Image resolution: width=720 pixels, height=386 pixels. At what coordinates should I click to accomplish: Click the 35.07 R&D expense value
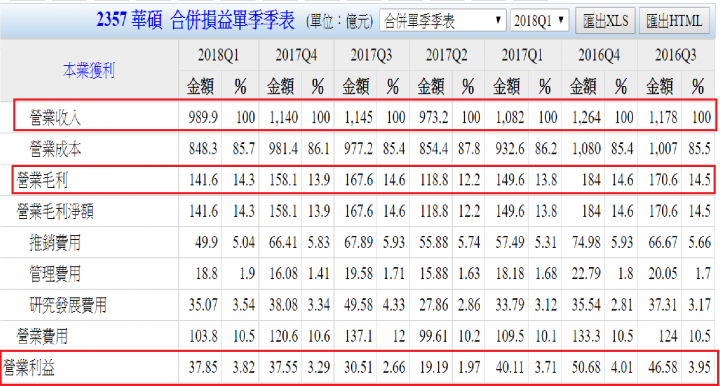point(203,305)
